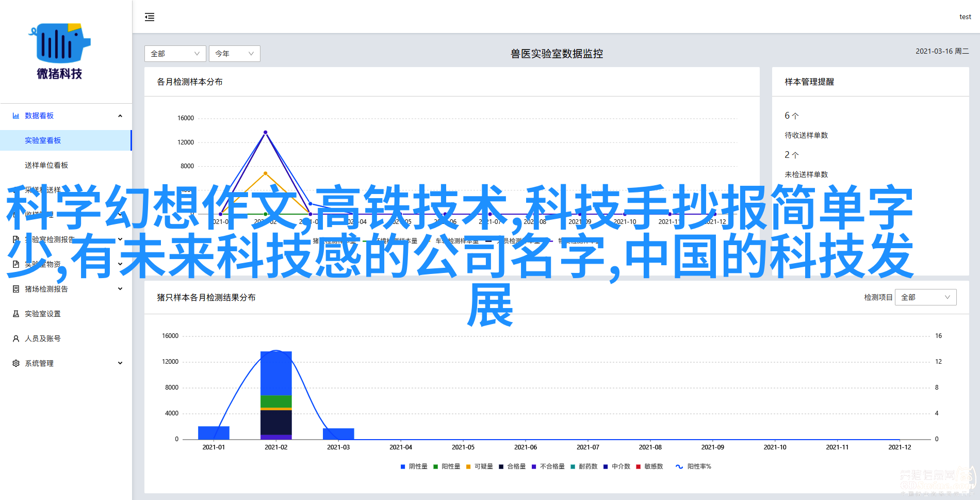This screenshot has width=980, height=500.
Task: Open 送样单位看板 menu item
Action: (46, 165)
